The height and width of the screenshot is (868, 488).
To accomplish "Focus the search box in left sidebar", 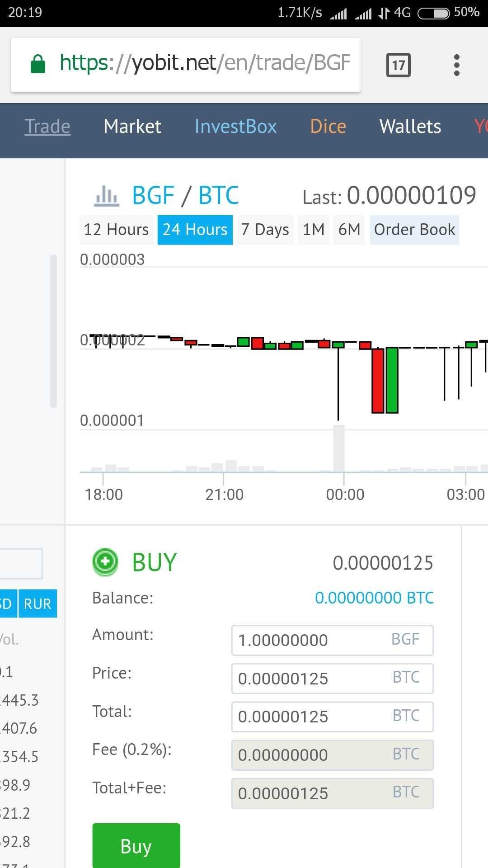I will (21, 563).
